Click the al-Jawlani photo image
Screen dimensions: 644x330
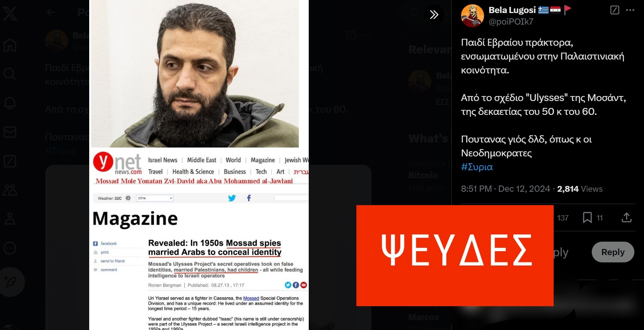195,74
